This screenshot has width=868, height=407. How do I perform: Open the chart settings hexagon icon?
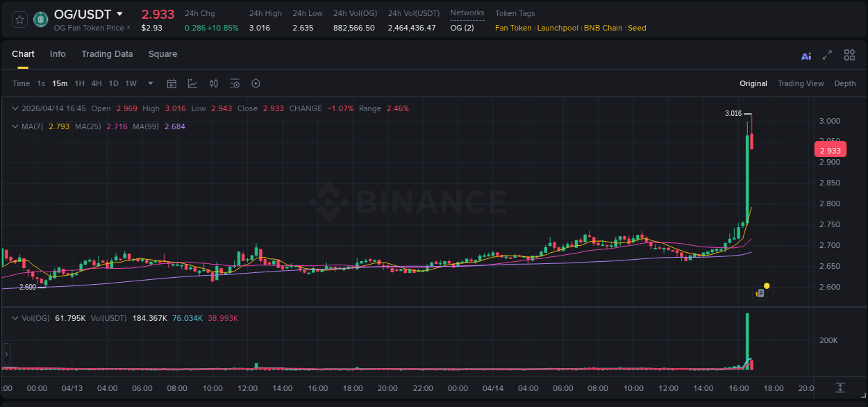pos(256,83)
